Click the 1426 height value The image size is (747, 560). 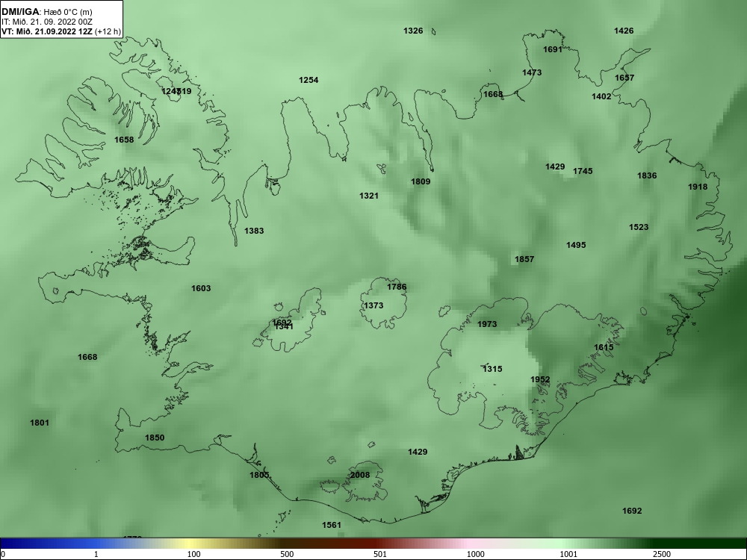624,31
